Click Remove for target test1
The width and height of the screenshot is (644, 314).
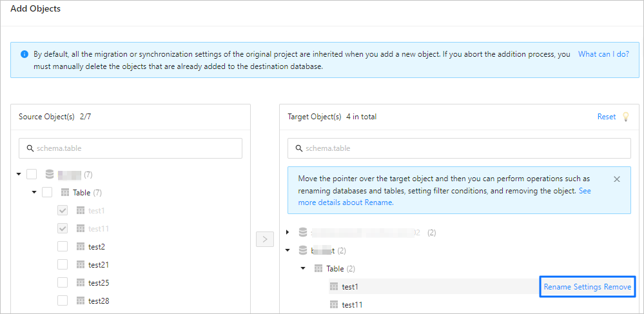tap(618, 287)
